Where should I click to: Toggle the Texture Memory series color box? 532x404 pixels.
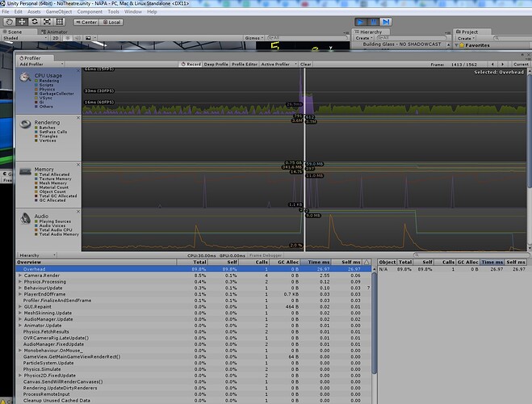(36, 179)
